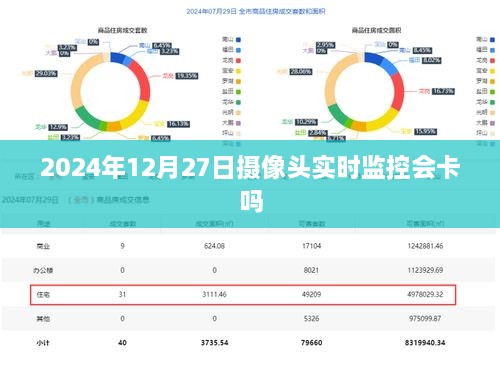
Task: Toggle 南山 legend in 成交套数 chart
Action: (x=232, y=40)
